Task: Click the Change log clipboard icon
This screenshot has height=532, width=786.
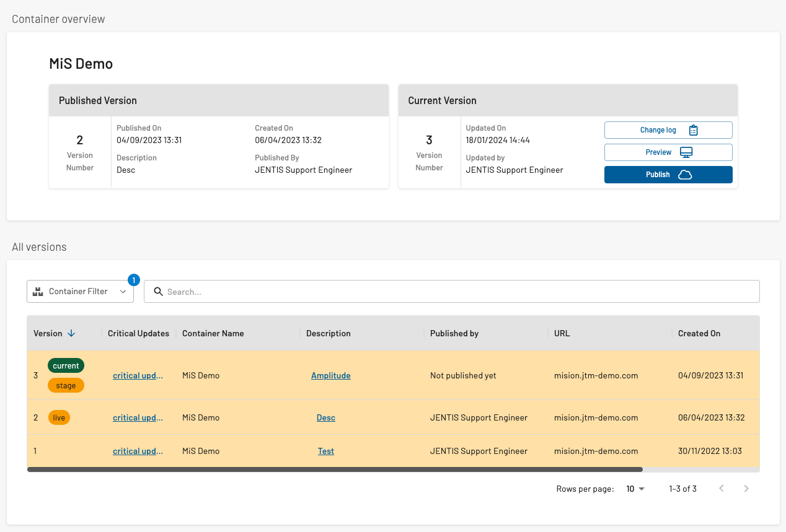Action: coord(693,130)
